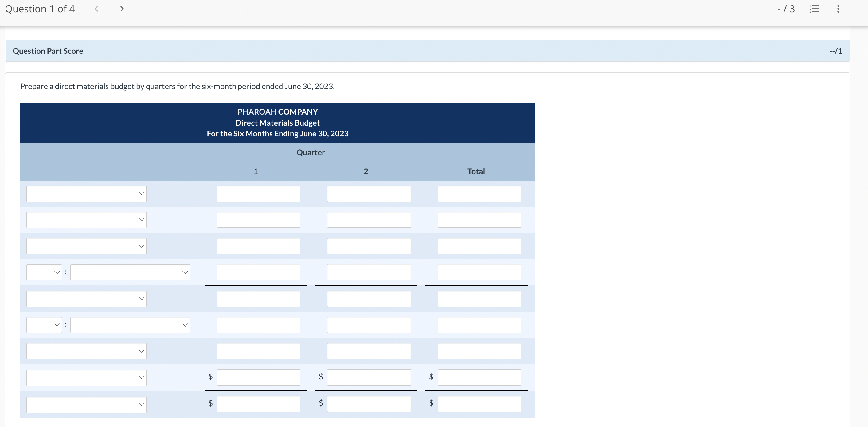This screenshot has height=427, width=868.
Task: Expand the second row label dropdown
Action: pos(86,219)
